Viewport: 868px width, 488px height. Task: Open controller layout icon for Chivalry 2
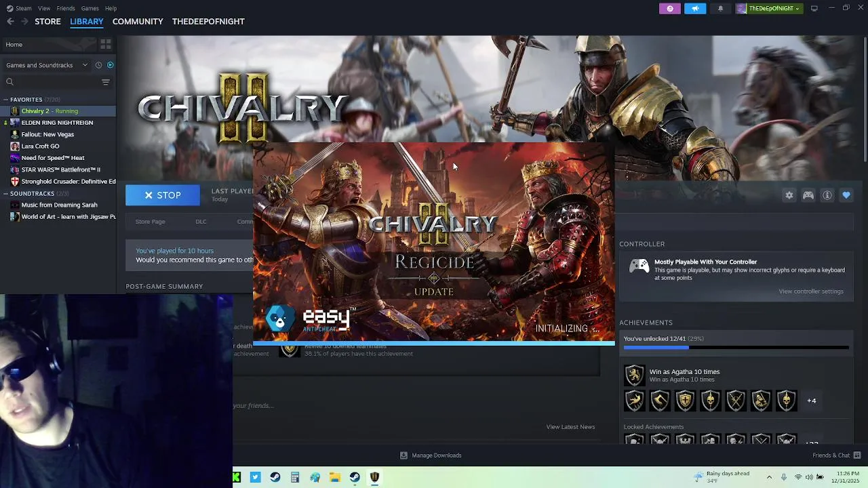point(808,195)
